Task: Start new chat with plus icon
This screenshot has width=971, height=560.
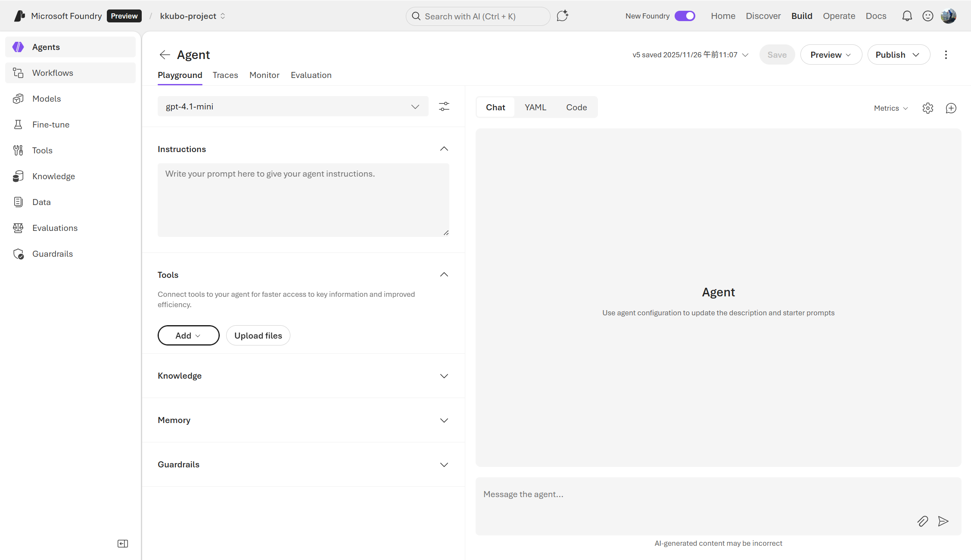Action: point(951,108)
